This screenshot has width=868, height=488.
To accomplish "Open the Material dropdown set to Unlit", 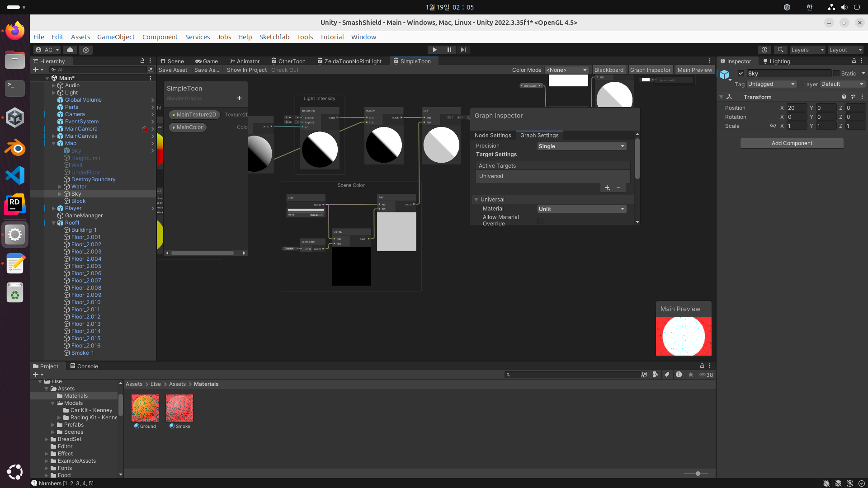I will 581,209.
